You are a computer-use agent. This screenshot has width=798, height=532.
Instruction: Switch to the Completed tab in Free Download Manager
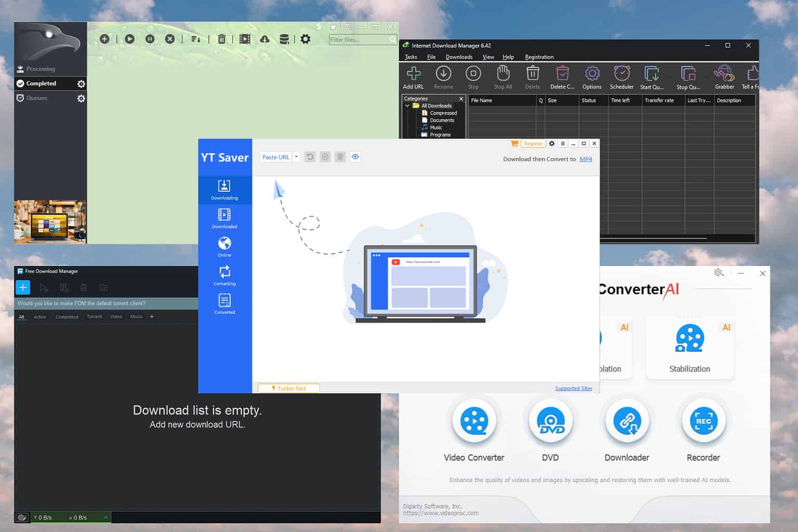[66, 316]
